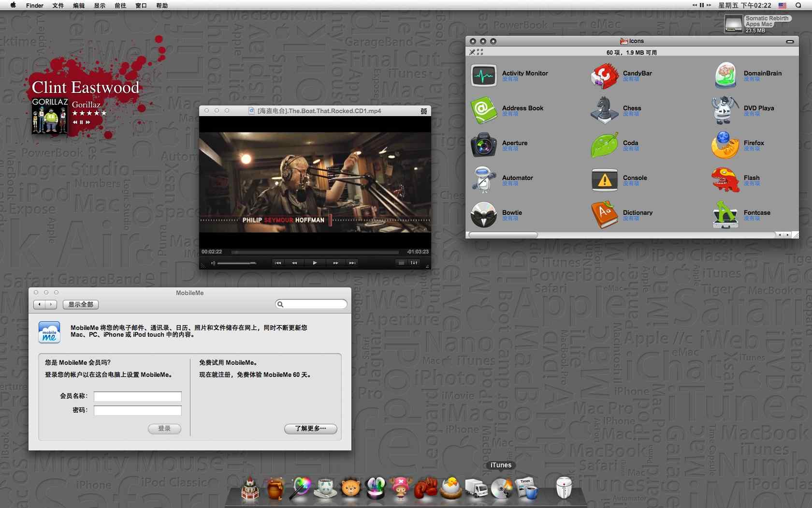Click the 了解更多 button

click(x=310, y=429)
